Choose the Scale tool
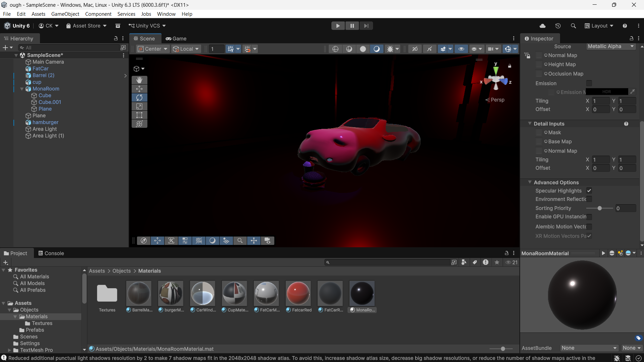This screenshot has width=644, height=362. tap(139, 106)
